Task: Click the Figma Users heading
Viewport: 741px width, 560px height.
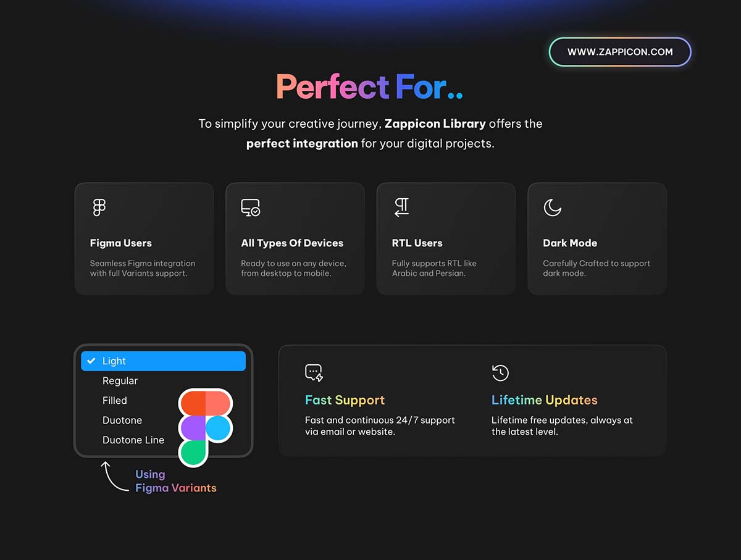Action: [121, 243]
